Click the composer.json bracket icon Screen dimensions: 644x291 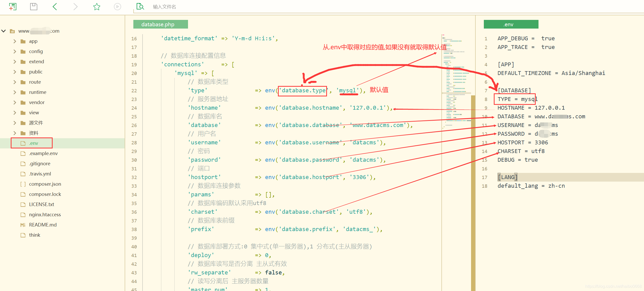point(22,184)
